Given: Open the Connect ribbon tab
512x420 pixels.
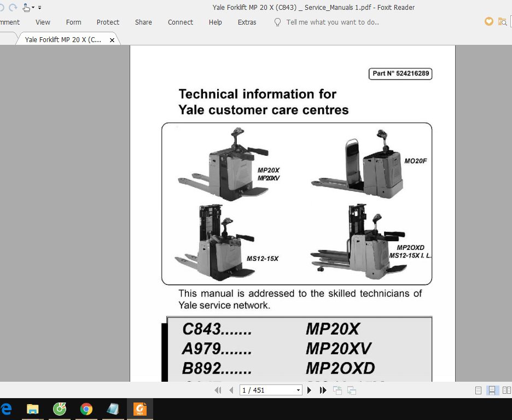Looking at the screenshot, I should click(x=181, y=22).
